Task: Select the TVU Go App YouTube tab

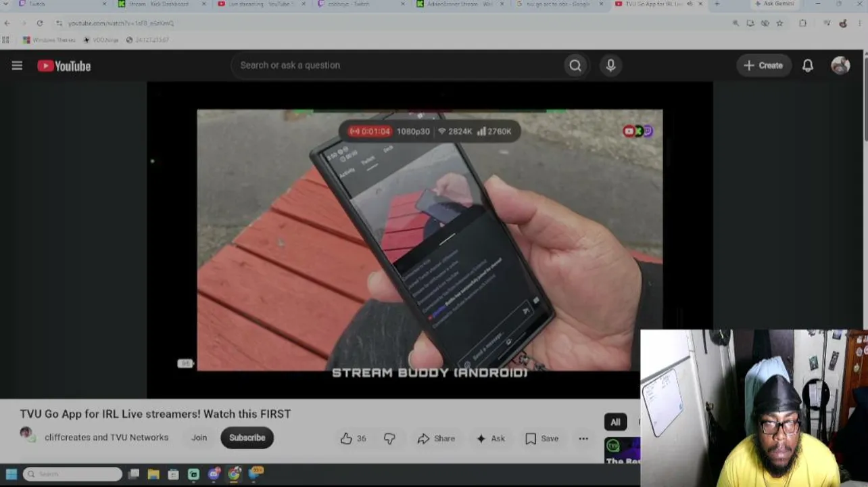Action: (659, 4)
